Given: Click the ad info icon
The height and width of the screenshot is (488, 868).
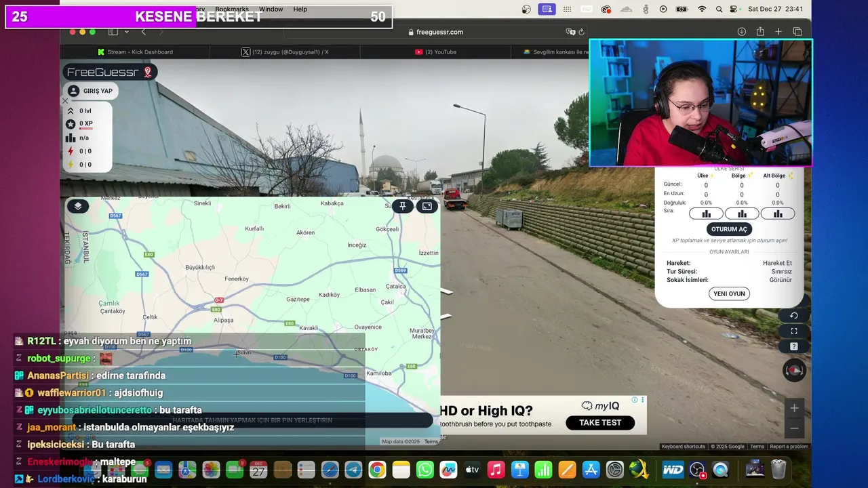Looking at the screenshot, I should (x=635, y=400).
